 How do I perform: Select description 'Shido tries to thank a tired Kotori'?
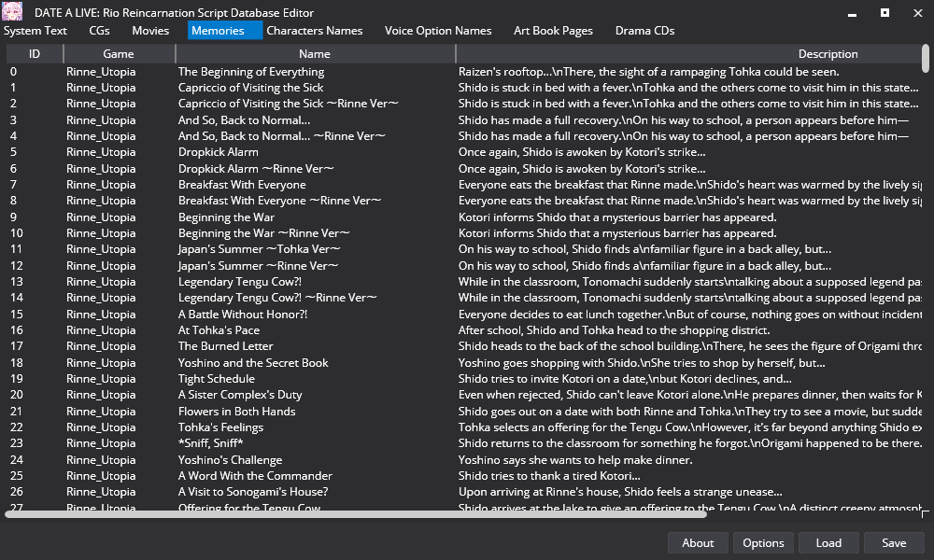[x=549, y=475]
